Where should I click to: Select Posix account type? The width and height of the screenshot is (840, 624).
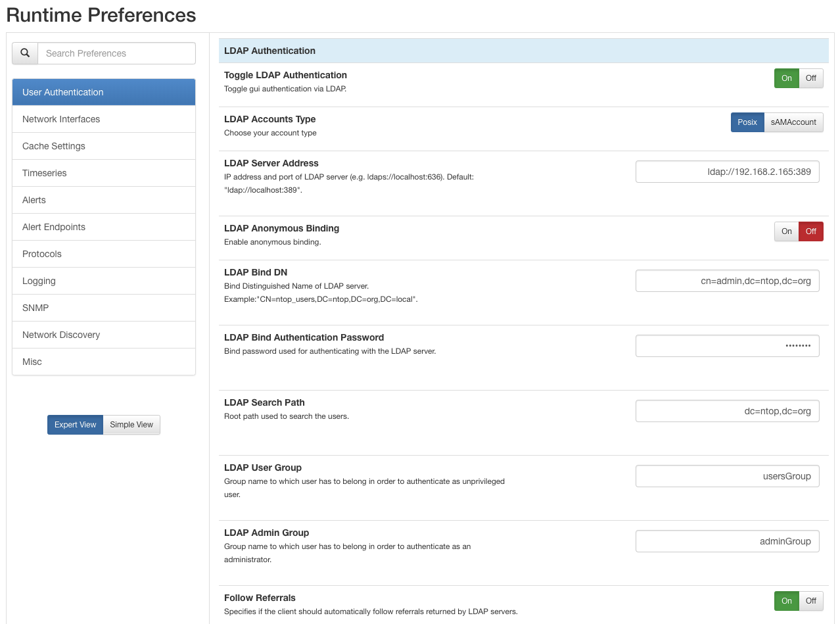point(747,122)
